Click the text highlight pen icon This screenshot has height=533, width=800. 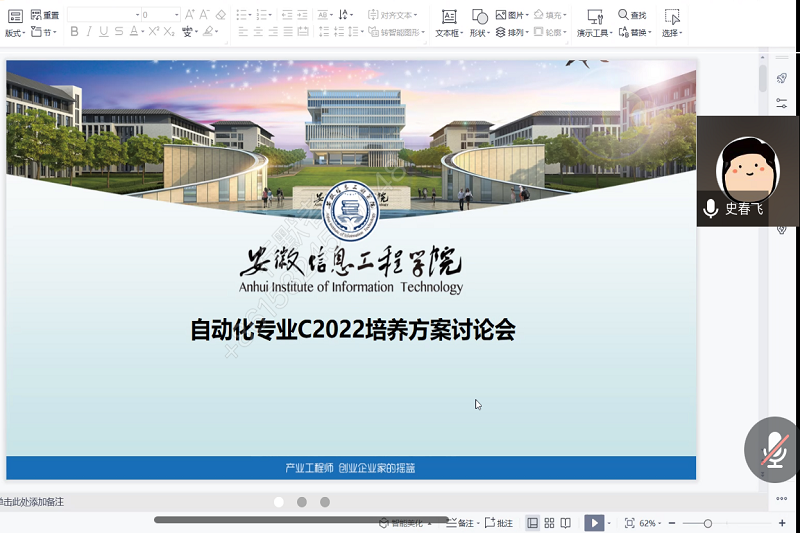[x=208, y=32]
